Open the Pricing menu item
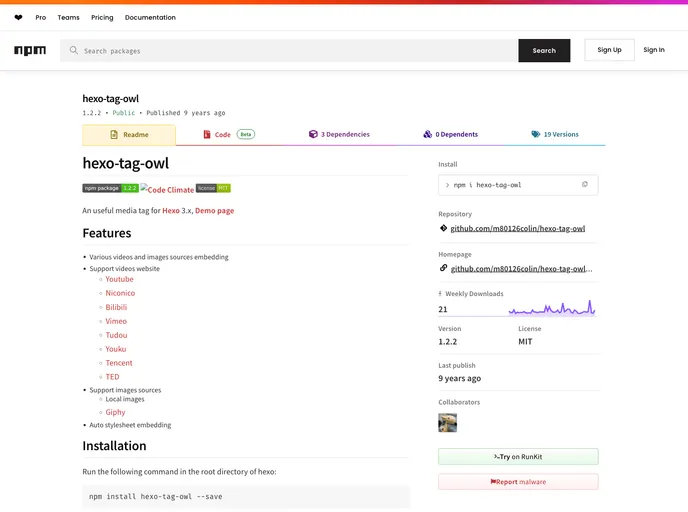688x512 pixels. (x=102, y=18)
